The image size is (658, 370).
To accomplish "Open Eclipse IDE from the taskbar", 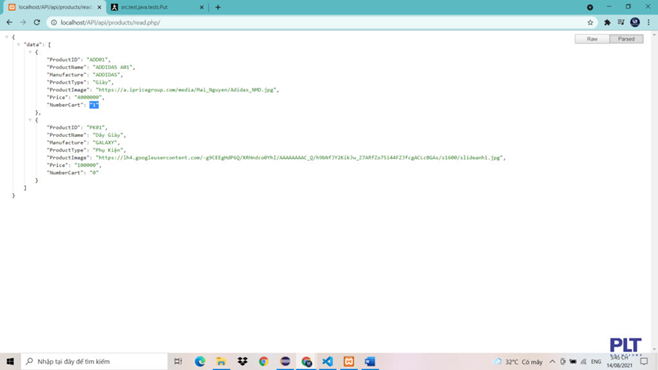I will [285, 361].
